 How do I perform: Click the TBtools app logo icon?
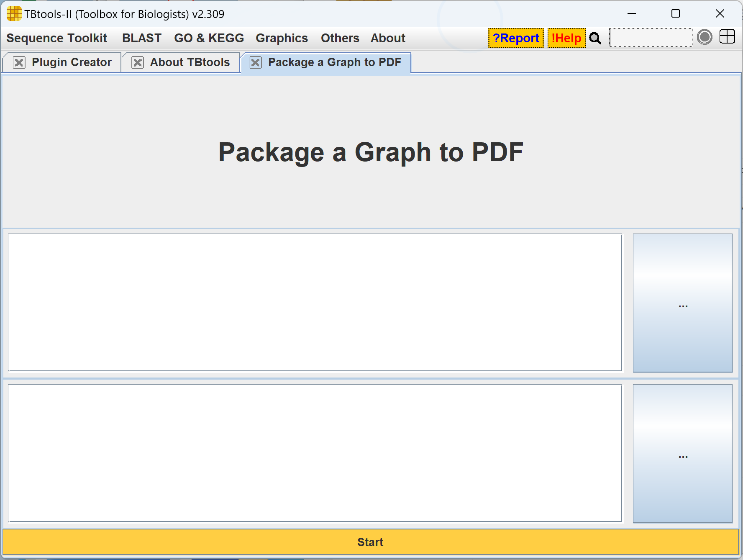(13, 14)
